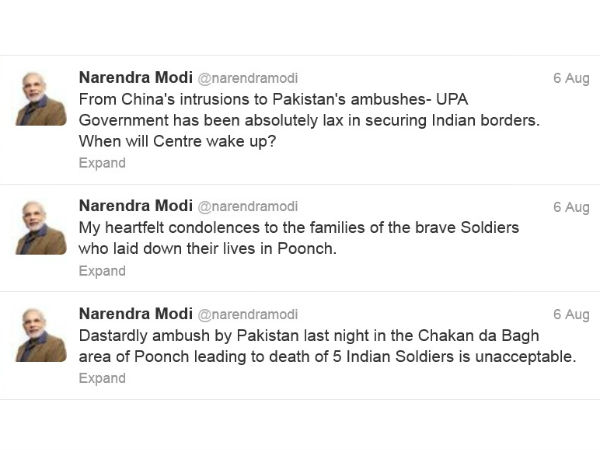
Task: Click @narendramodi handle on the condolences tweet
Action: click(248, 206)
